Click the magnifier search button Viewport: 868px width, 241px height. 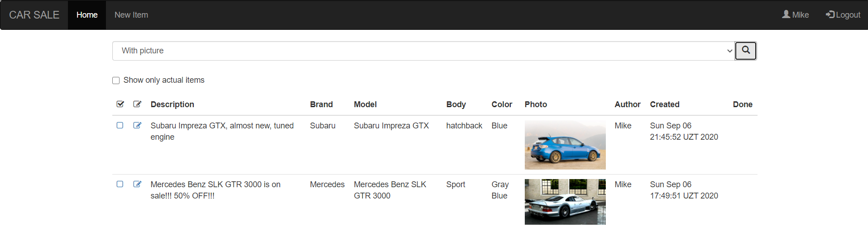pos(745,51)
